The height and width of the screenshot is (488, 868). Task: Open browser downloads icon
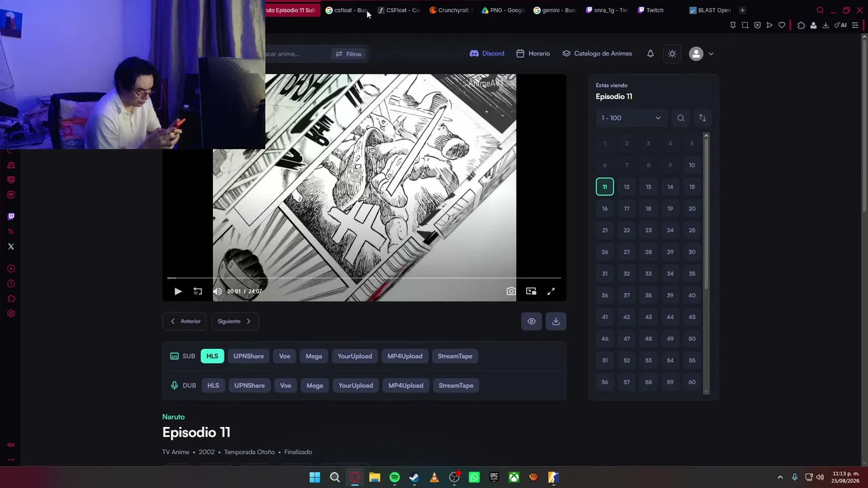[825, 26]
